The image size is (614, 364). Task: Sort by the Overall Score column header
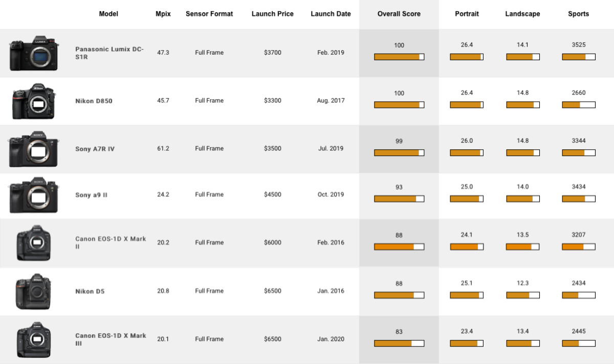(x=399, y=14)
